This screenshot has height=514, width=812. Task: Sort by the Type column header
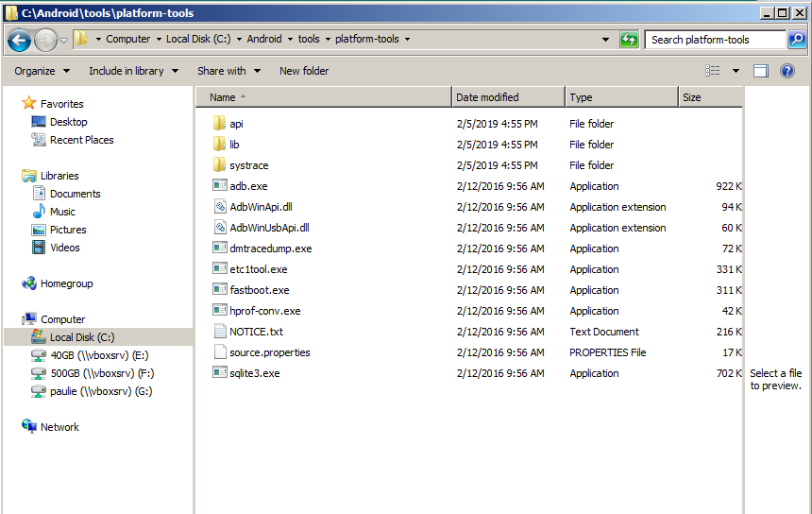tap(622, 97)
